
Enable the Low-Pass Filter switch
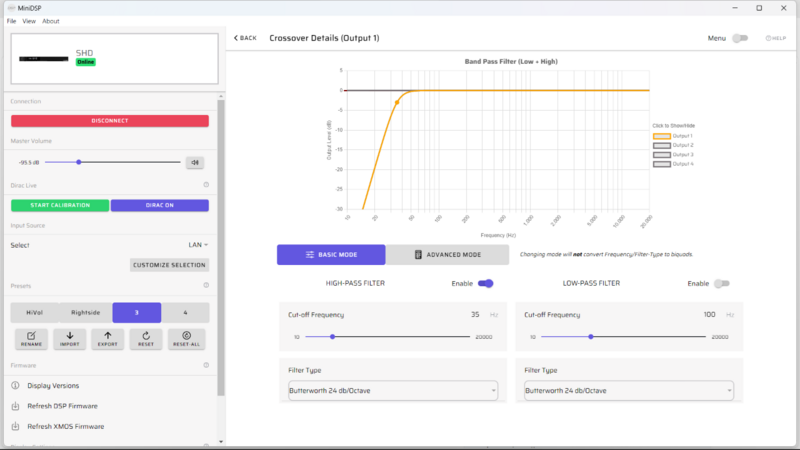721,284
